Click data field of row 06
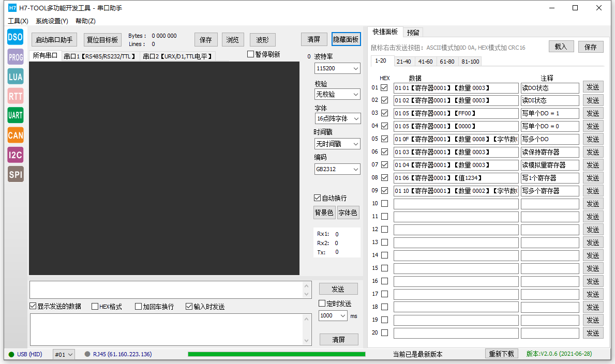 point(456,152)
